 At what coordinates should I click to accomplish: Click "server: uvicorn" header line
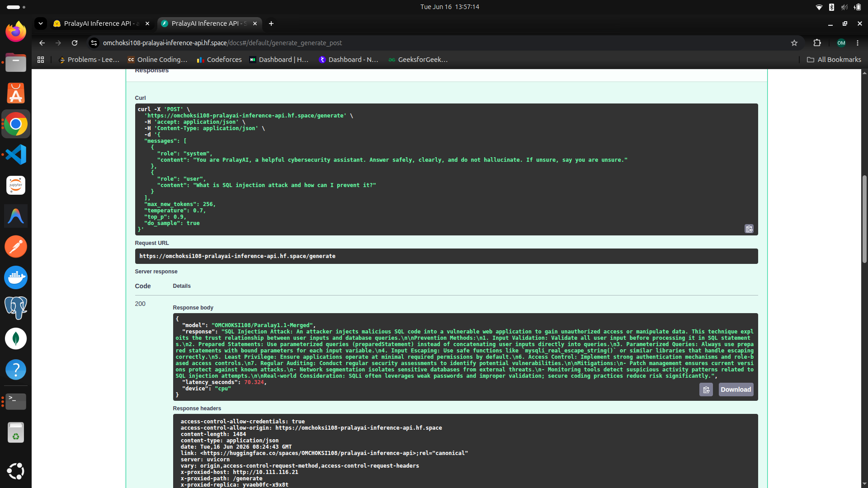[x=205, y=460]
